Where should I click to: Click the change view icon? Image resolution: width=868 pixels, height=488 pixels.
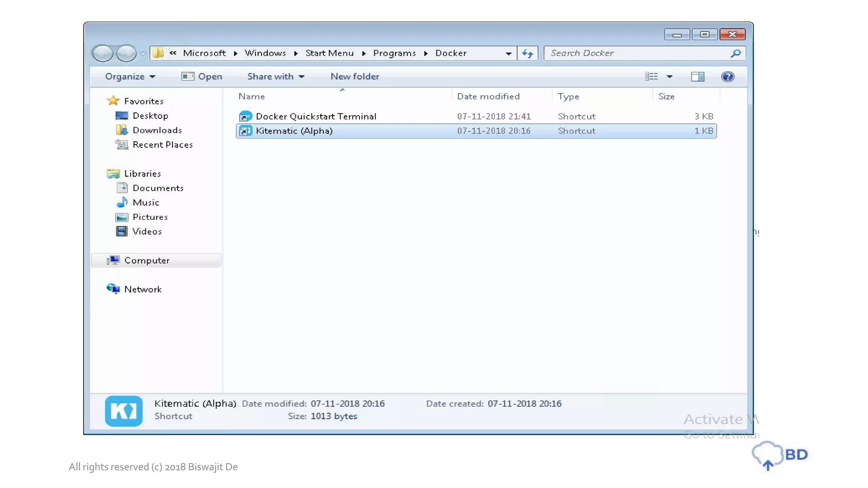point(651,77)
